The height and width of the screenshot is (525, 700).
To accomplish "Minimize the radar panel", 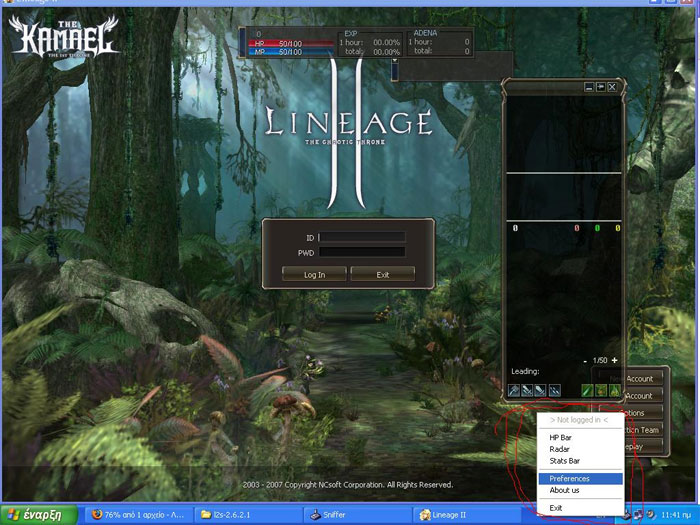I will tap(589, 88).
